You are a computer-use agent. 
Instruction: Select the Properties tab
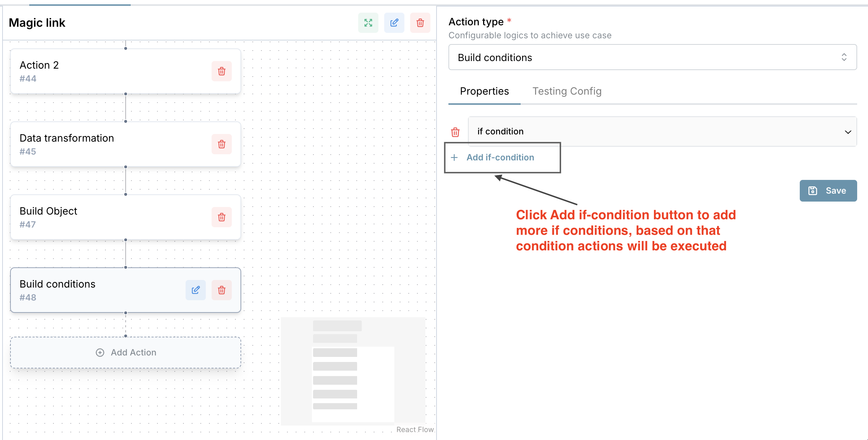coord(484,91)
